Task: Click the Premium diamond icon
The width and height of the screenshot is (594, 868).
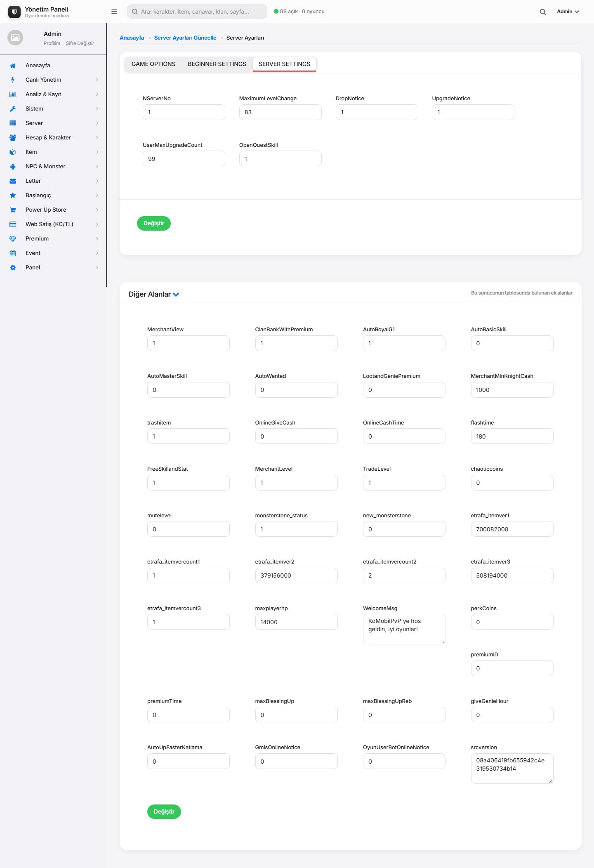Action: (13, 239)
